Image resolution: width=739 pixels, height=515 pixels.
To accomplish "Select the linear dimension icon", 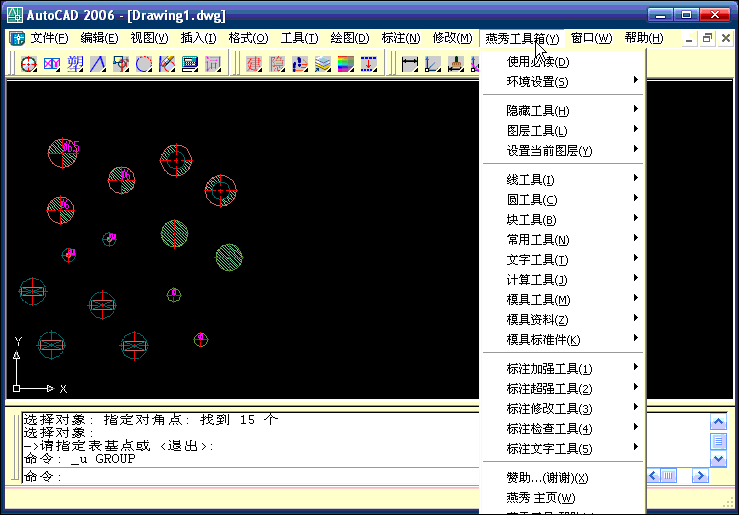I will [410, 64].
